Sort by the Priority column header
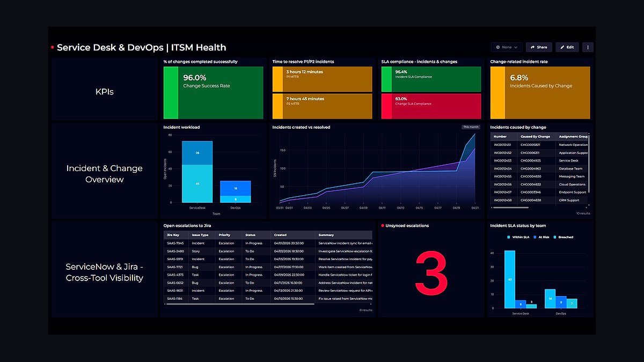The height and width of the screenshot is (362, 644). coord(229,235)
